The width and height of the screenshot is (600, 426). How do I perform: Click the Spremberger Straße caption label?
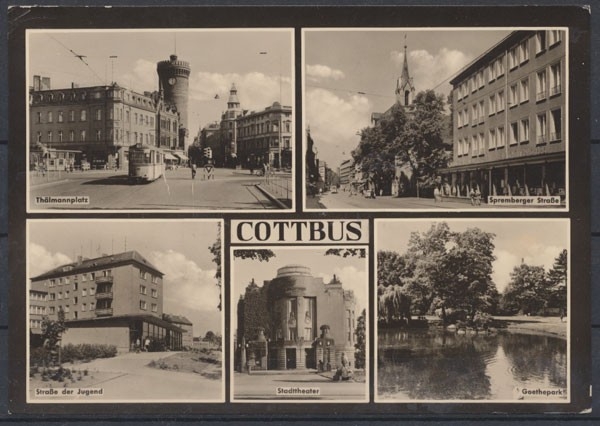coord(524,200)
